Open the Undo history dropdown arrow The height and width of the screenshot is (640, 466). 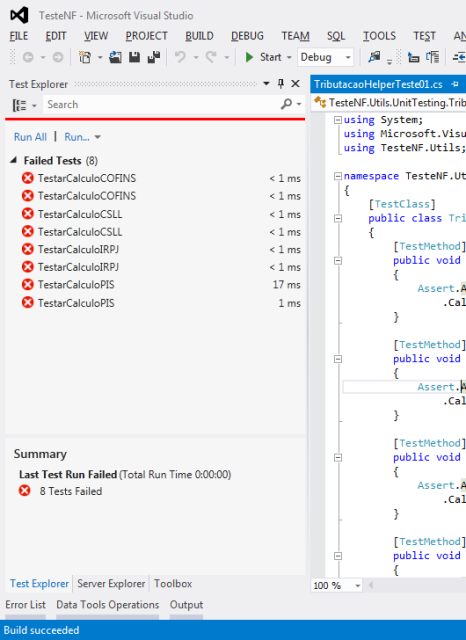pyautogui.click(x=195, y=58)
